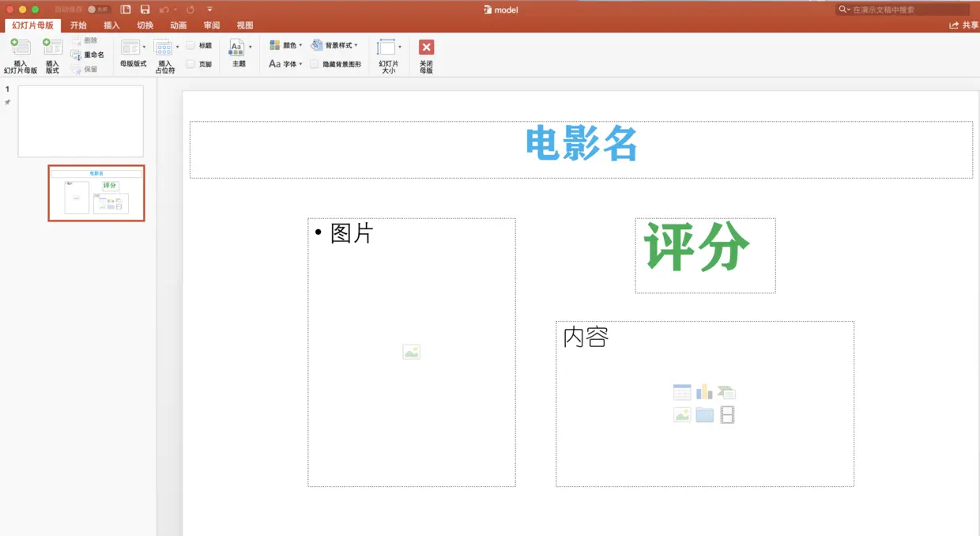Toggle 隐藏背景图形 on

click(x=315, y=63)
